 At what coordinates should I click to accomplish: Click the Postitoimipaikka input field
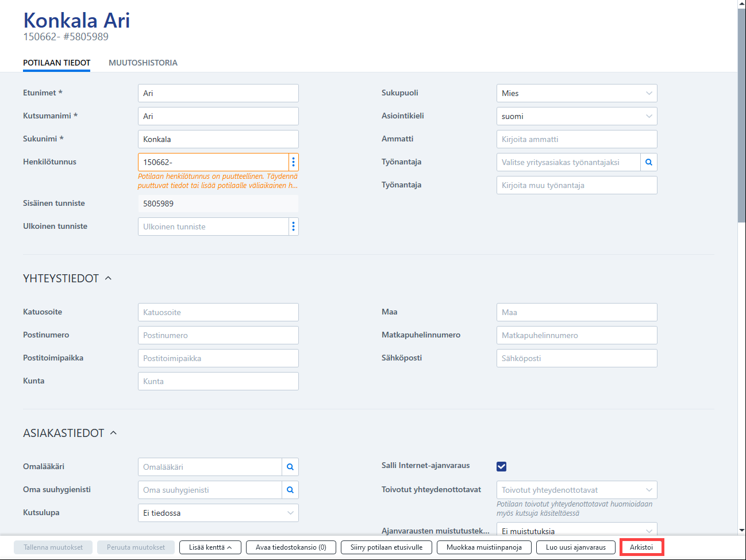click(x=218, y=358)
